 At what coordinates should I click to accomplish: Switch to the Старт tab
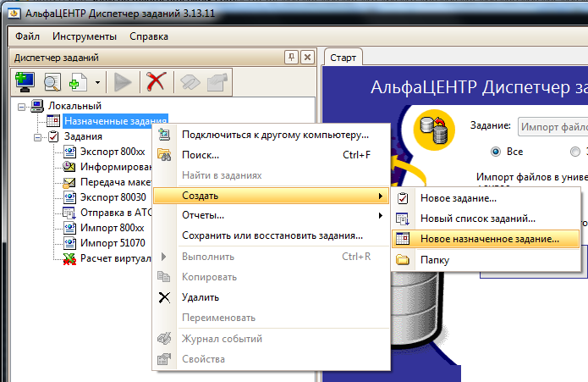click(x=343, y=58)
